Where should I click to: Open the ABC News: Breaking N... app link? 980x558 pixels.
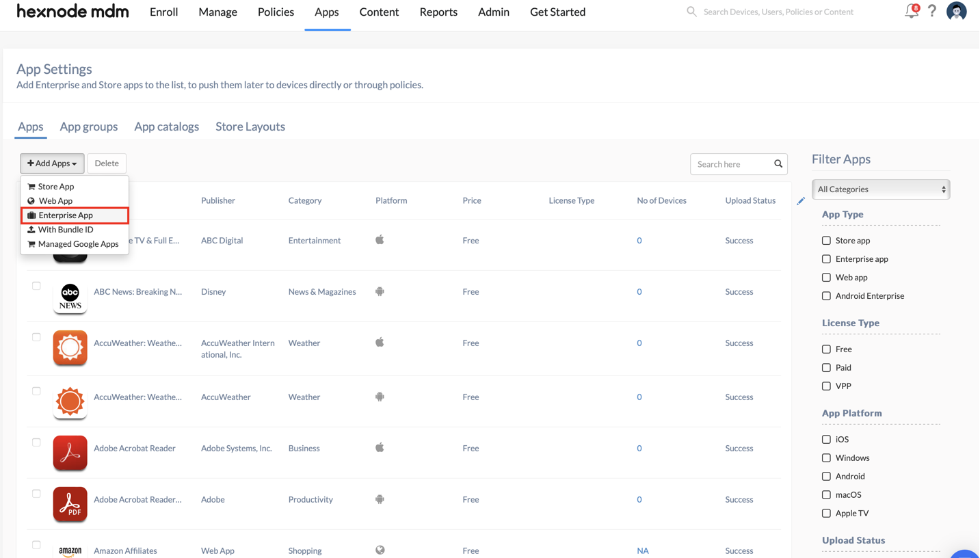coord(137,291)
